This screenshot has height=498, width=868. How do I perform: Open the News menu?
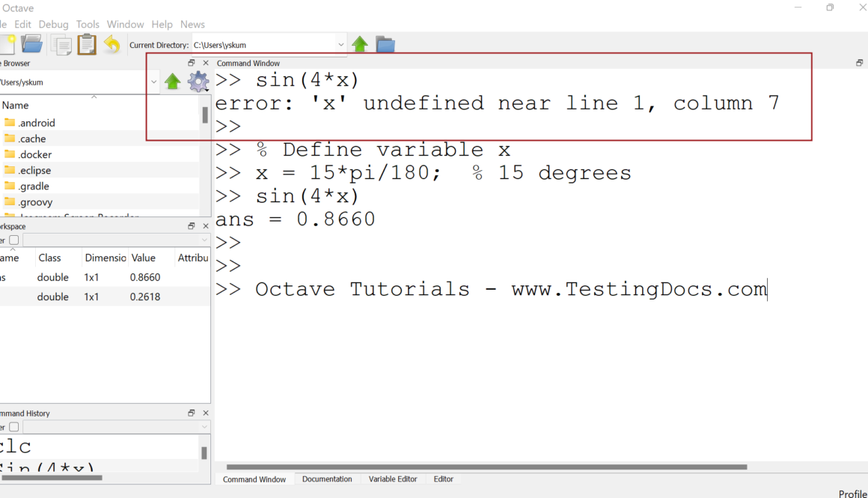192,25
